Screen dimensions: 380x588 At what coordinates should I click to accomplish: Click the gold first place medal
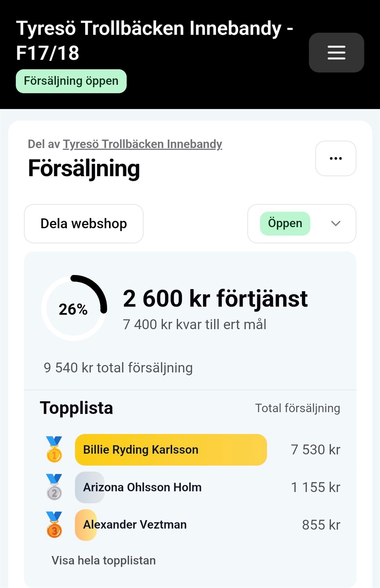click(x=54, y=449)
